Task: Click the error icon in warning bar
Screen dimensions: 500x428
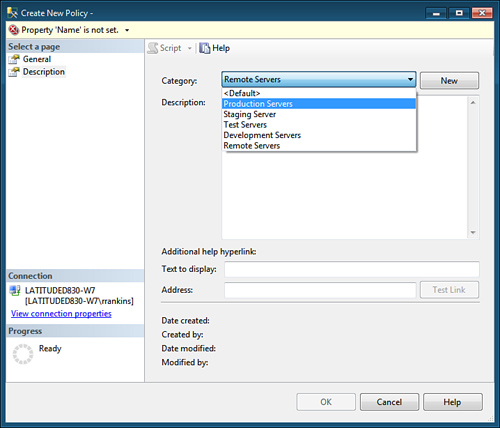Action: click(x=14, y=30)
